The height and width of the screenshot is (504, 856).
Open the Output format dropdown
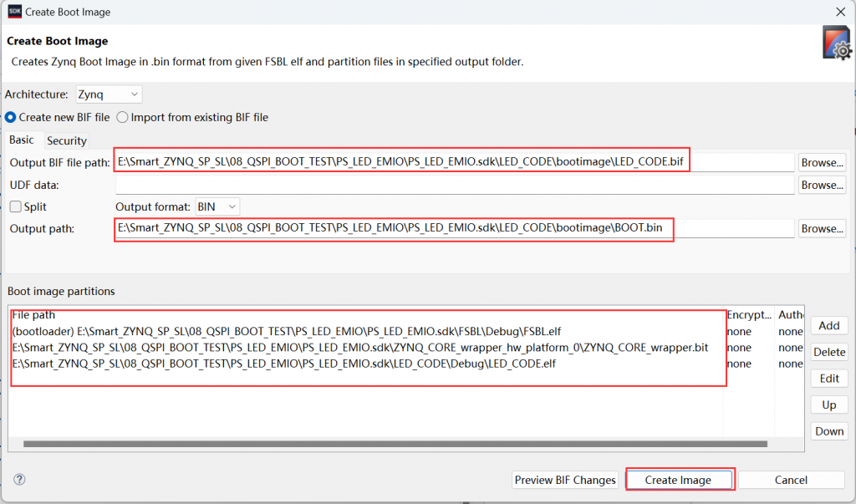pos(217,206)
